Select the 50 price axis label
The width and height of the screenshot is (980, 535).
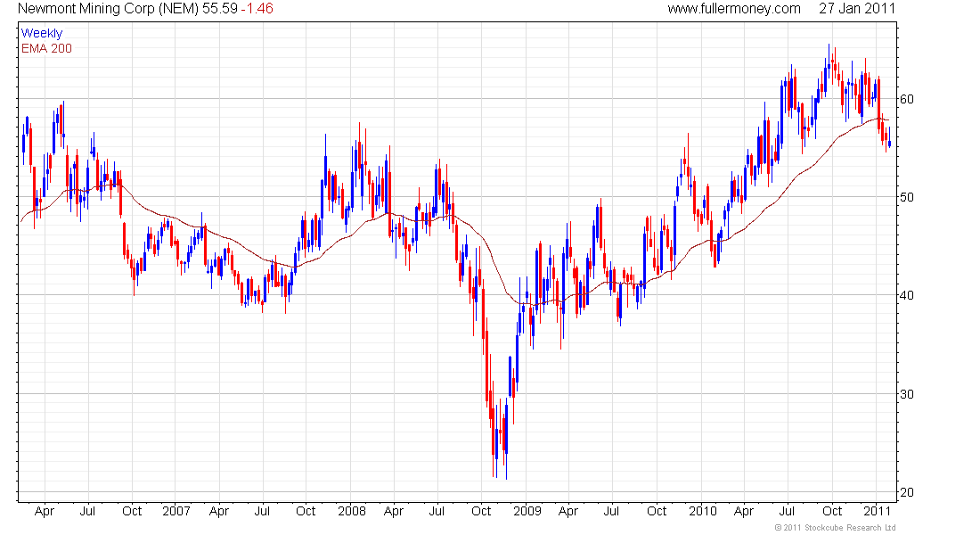[906, 198]
